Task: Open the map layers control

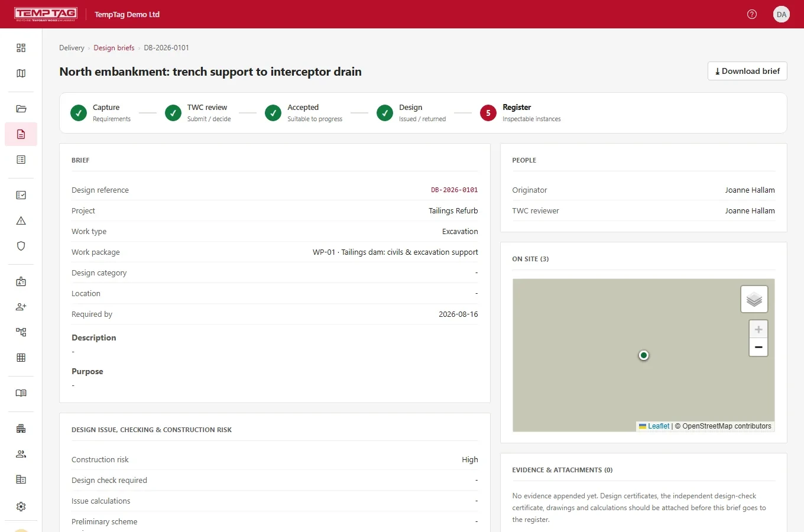Action: [x=754, y=299]
